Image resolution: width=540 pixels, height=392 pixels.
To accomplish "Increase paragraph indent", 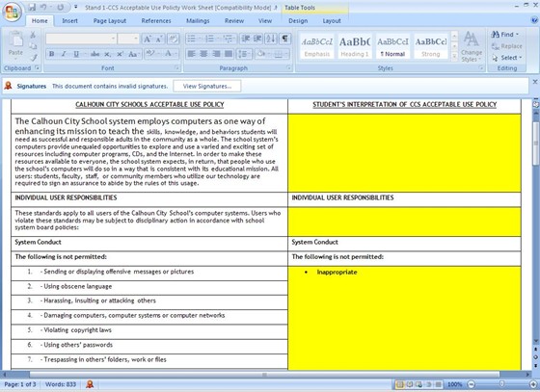I will click(257, 39).
